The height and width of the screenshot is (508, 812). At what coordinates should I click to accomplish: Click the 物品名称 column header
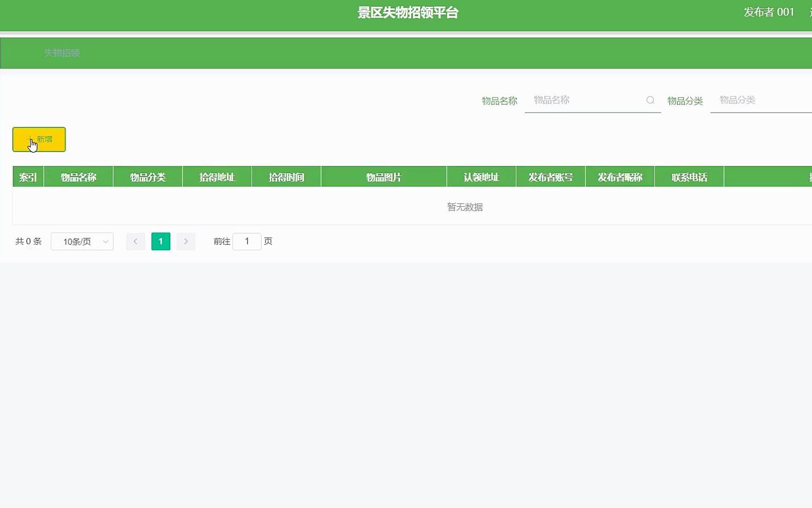[78, 177]
